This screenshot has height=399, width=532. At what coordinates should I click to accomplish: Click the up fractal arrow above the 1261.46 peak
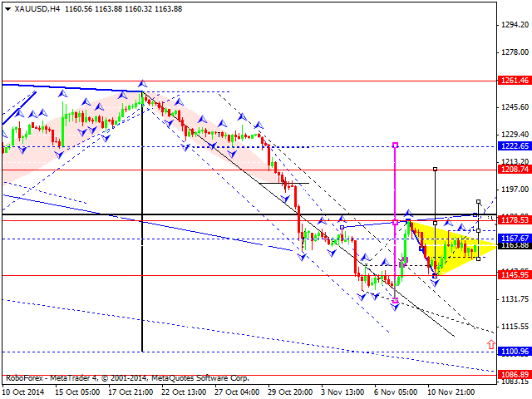click(x=142, y=83)
